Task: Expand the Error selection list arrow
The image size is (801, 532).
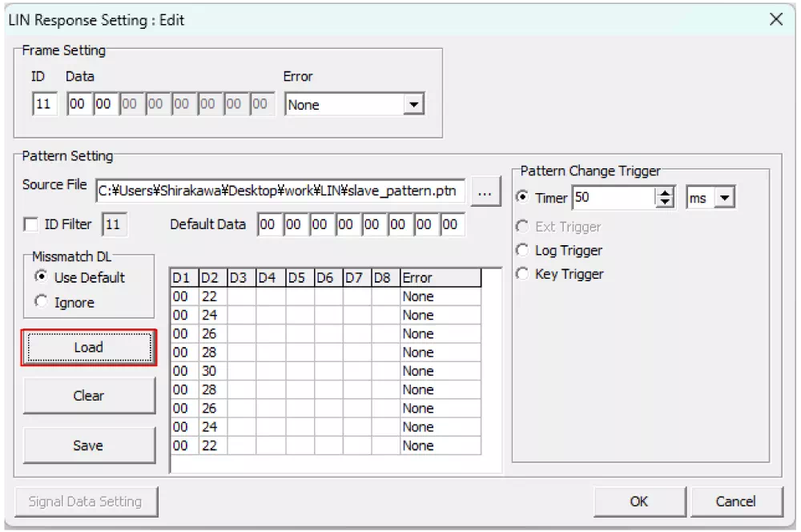Action: (414, 104)
